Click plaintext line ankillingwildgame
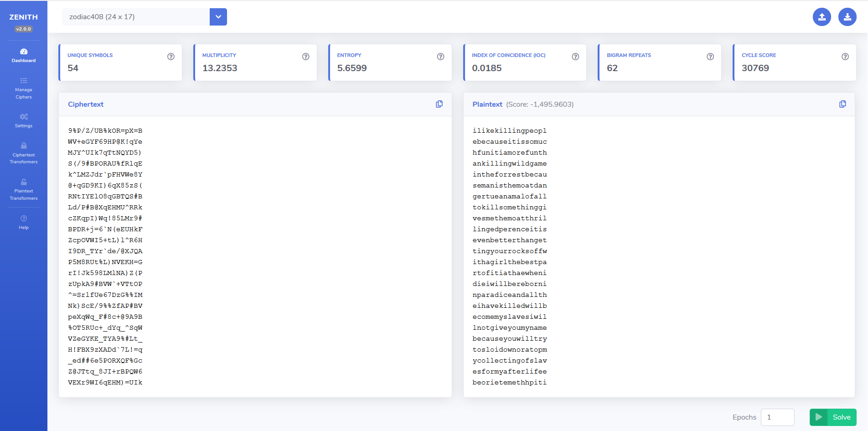Viewport: 868px width, 431px height. 510,164
